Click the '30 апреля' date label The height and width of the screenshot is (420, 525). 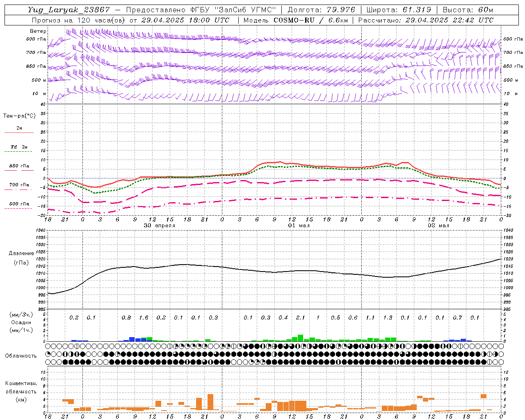tap(159, 226)
